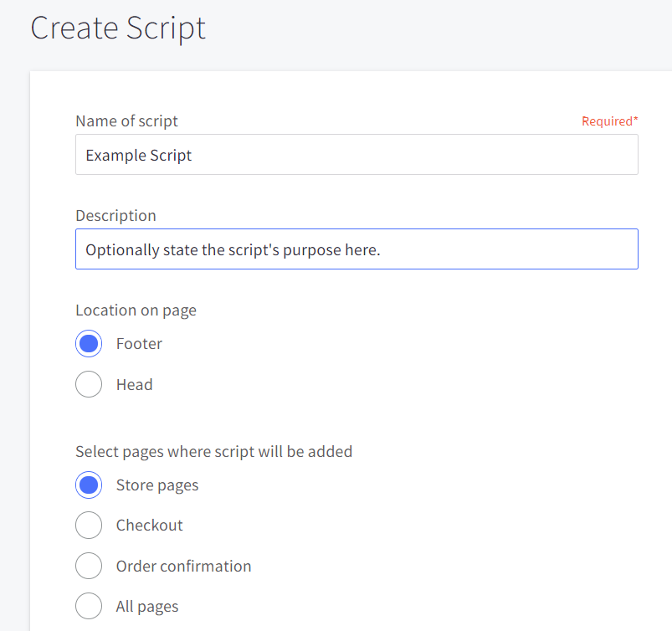Click the Location on page section label

[136, 310]
